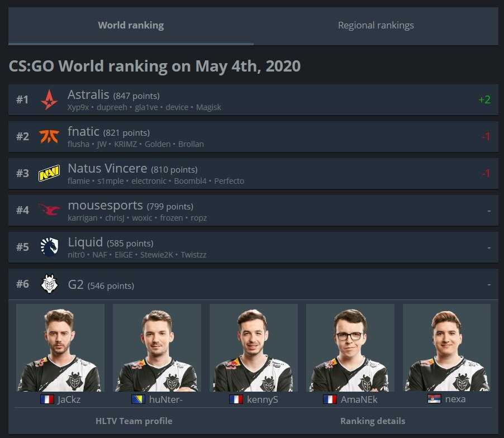The image size is (504, 438).
Task: Click the kennyS player photo
Action: [253, 347]
